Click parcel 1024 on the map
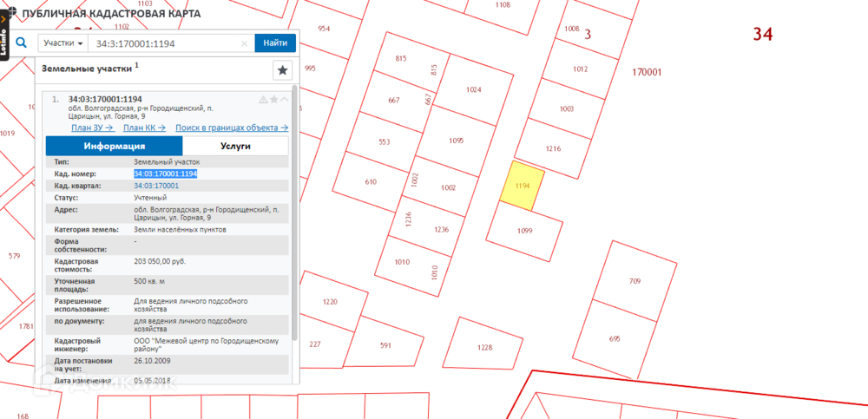868x419 pixels. (x=473, y=89)
